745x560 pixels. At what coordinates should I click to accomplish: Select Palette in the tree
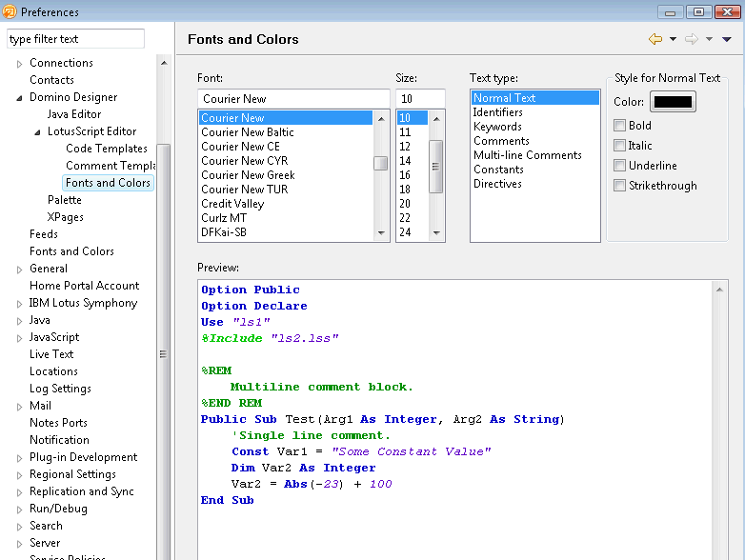tap(64, 199)
